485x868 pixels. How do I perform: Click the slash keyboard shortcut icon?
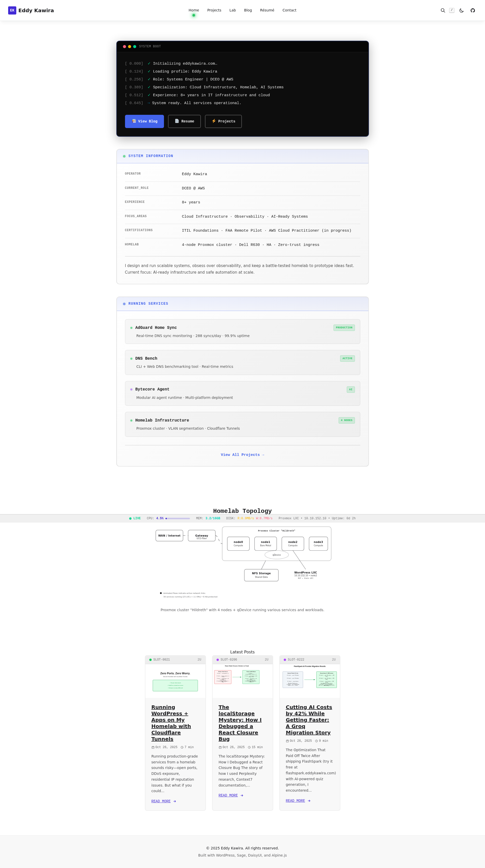click(x=452, y=10)
